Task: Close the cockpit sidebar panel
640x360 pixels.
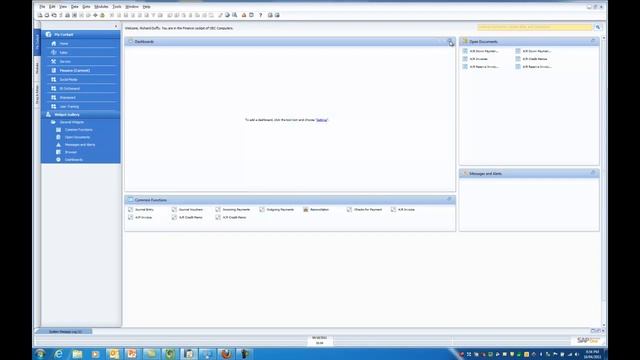Action: 116,27
